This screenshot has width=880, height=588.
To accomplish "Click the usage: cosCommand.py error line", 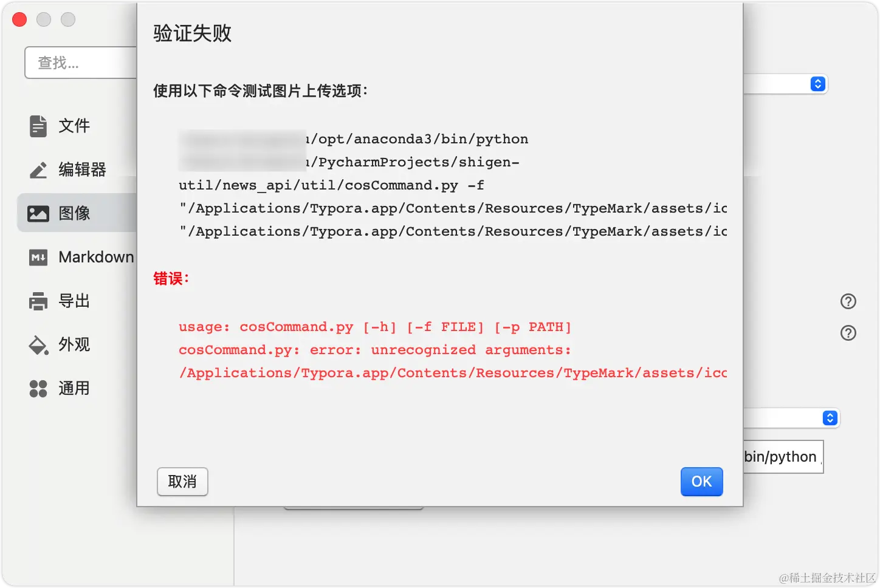I will [375, 327].
